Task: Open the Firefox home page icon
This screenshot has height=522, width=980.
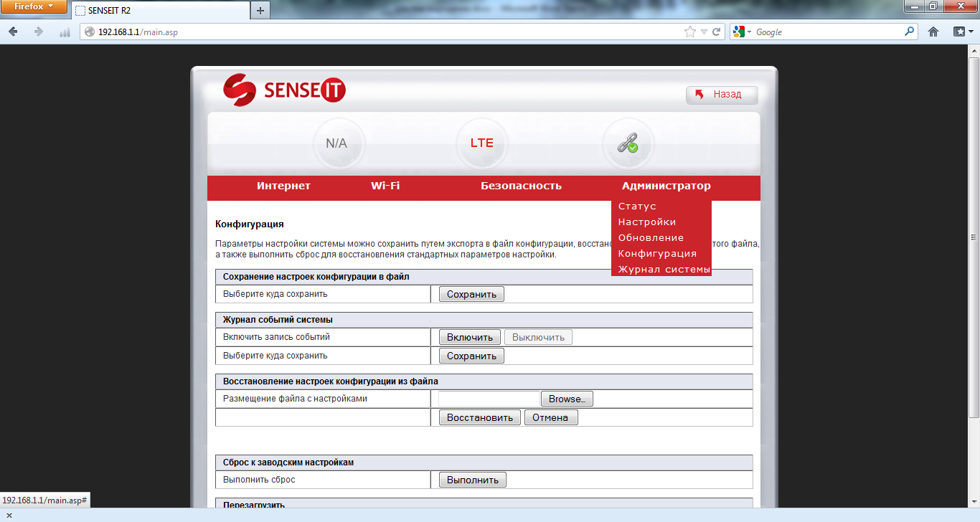Action: point(933,32)
